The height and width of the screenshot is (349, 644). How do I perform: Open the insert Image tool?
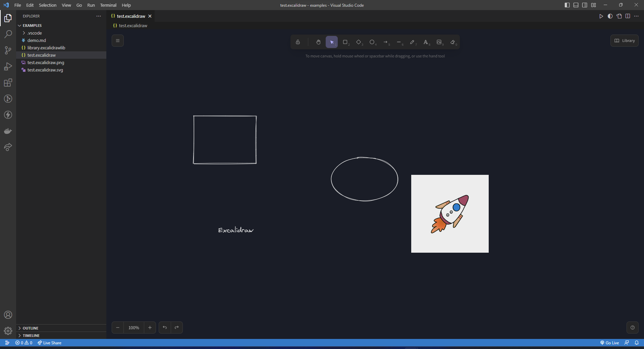tap(439, 42)
